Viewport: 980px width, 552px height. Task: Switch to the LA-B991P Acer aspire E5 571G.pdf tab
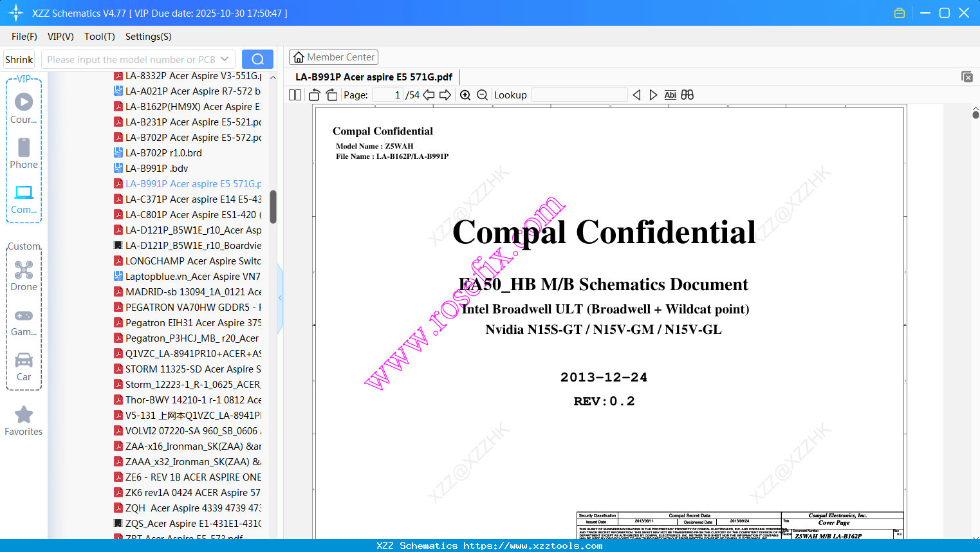click(x=374, y=77)
